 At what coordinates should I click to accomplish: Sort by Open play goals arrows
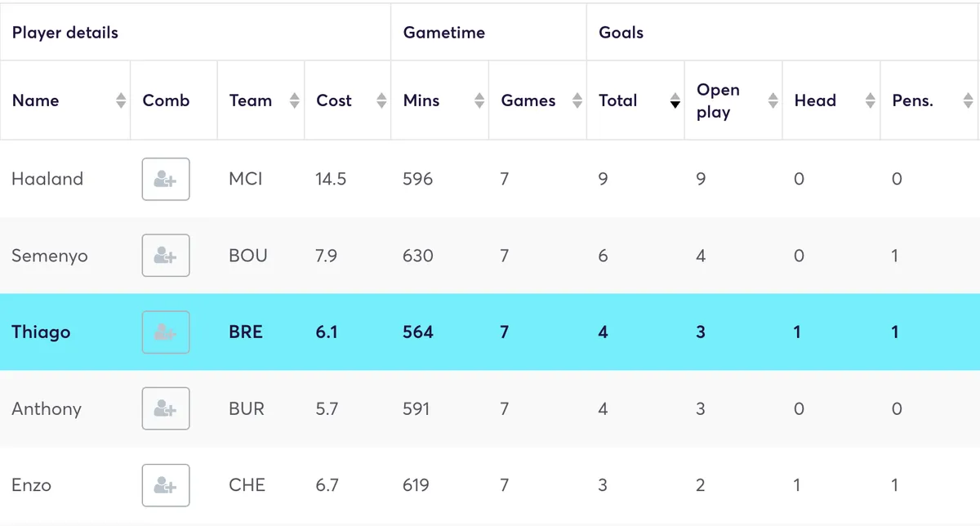tap(773, 100)
